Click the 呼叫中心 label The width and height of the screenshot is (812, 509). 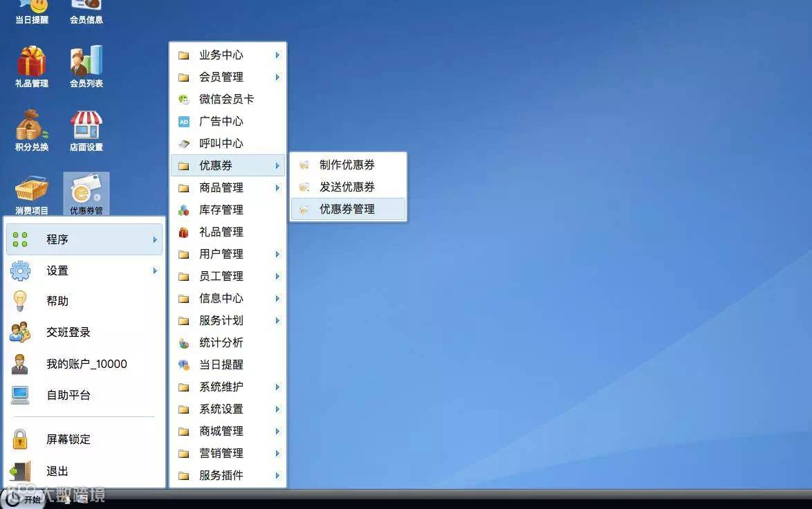point(221,143)
